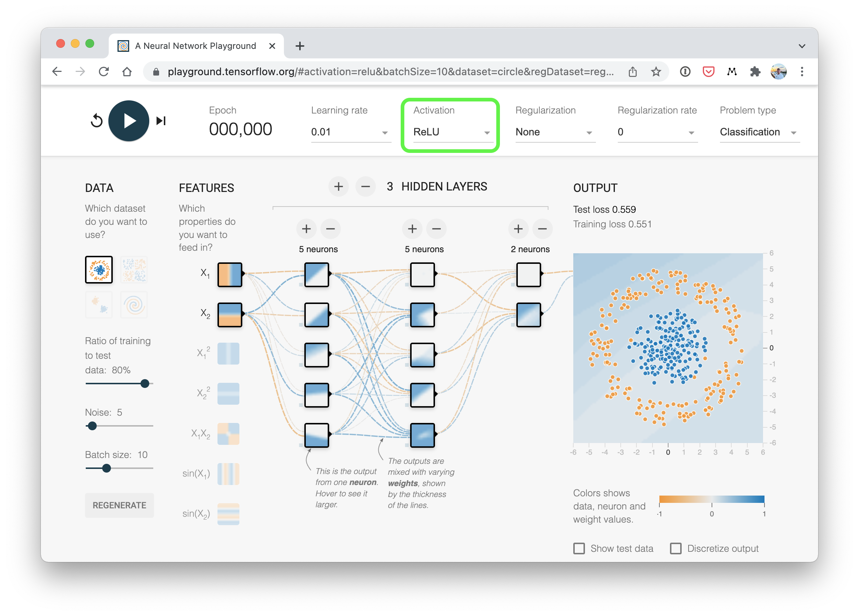This screenshot has height=616, width=859.
Task: Disable the X2 feature input
Action: click(229, 315)
